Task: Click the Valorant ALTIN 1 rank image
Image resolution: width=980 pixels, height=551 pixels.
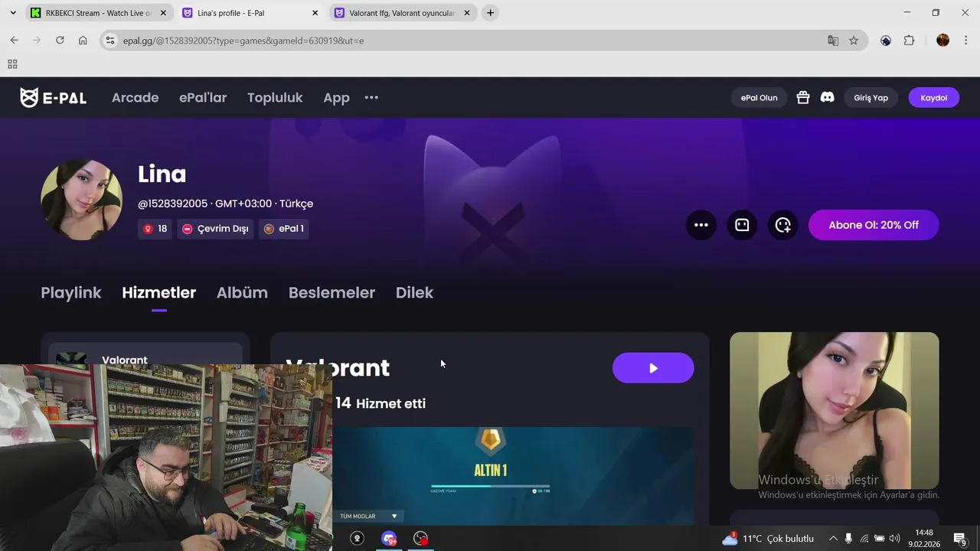Action: (x=513, y=476)
